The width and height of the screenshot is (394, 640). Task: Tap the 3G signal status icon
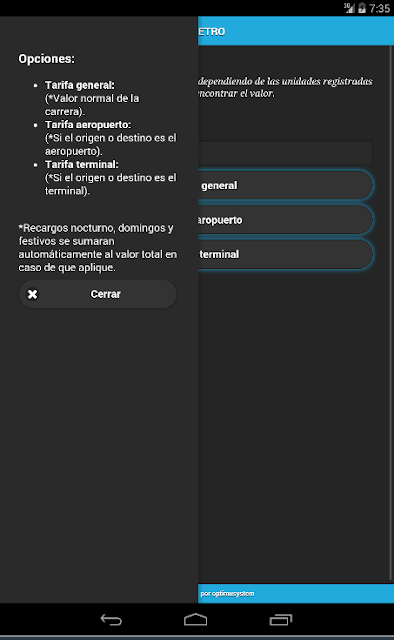pyautogui.click(x=349, y=8)
